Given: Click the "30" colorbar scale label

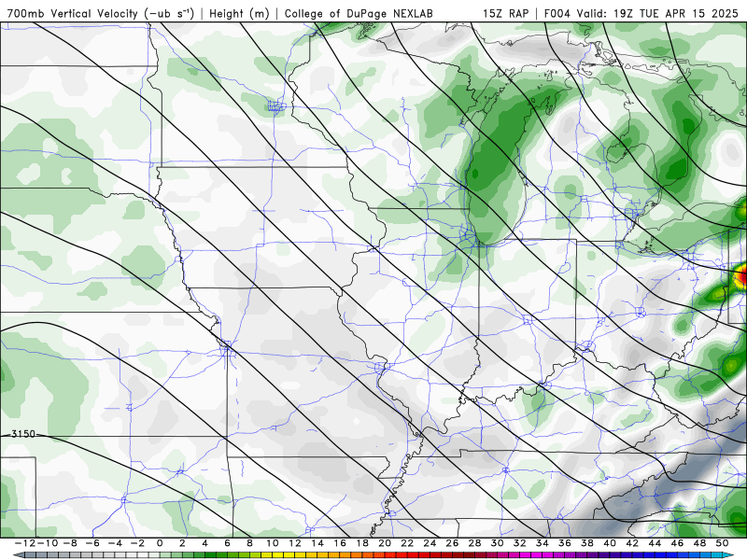Looking at the screenshot, I should tap(498, 543).
